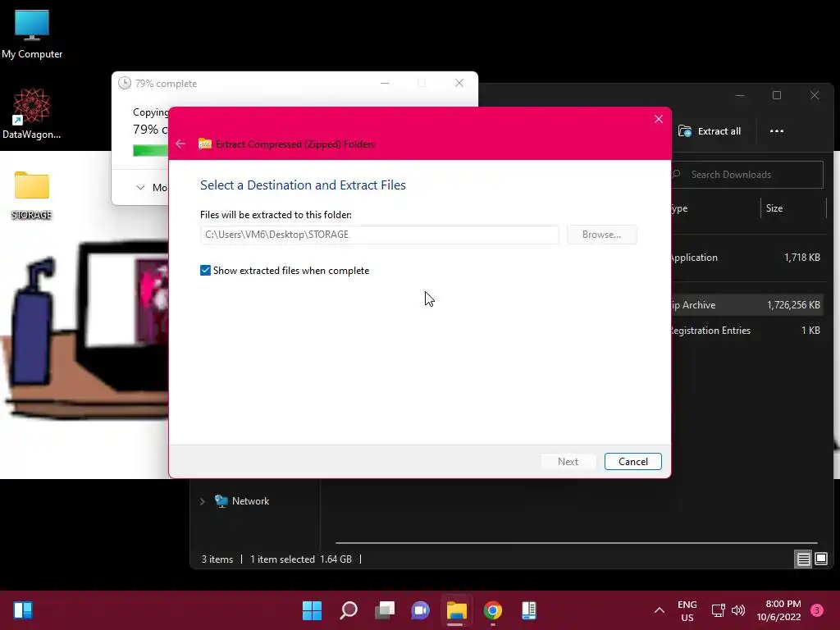Open the Windows Start menu
Viewport: 840px width, 630px height.
click(x=312, y=610)
